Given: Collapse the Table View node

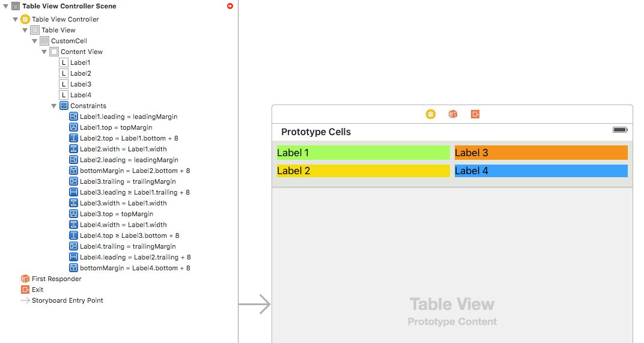Looking at the screenshot, I should pos(25,30).
